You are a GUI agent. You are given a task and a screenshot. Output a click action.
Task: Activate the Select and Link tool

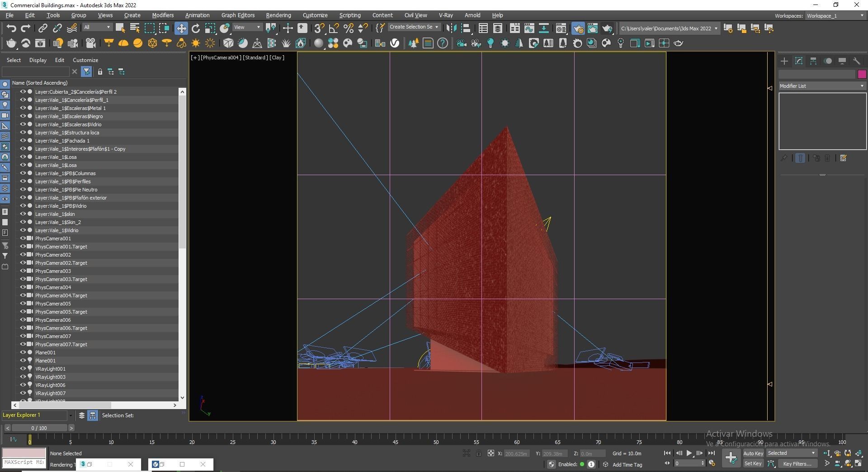coord(42,28)
